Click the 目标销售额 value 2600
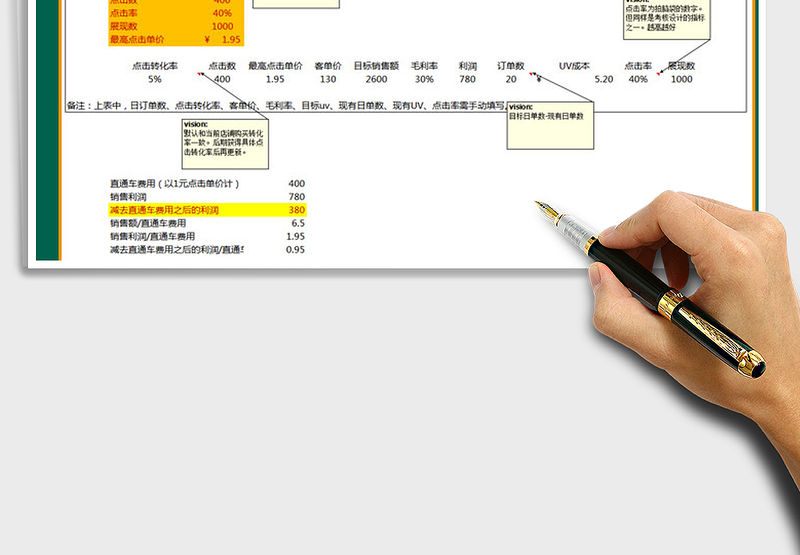Viewport: 800px width, 555px height. click(x=376, y=79)
